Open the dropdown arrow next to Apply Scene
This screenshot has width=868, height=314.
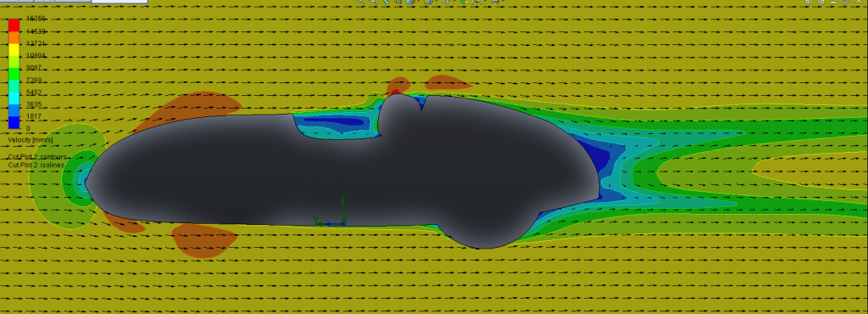click(x=485, y=1)
